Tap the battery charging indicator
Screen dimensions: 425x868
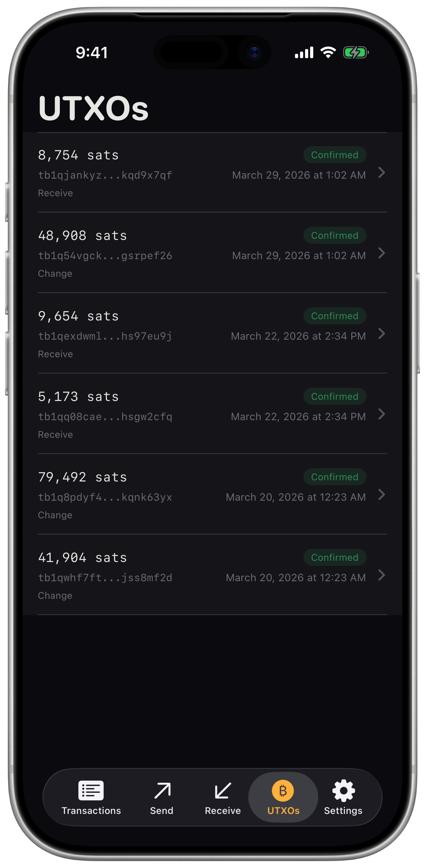click(x=355, y=53)
